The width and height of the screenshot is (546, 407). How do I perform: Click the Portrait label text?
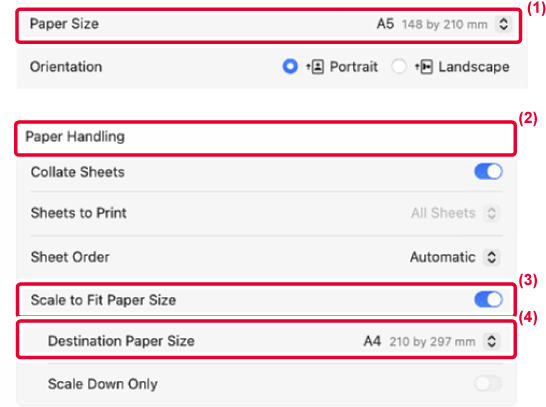coord(353,66)
